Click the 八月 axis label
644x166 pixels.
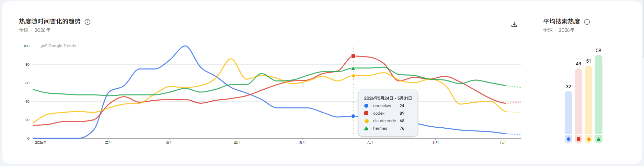[503, 142]
